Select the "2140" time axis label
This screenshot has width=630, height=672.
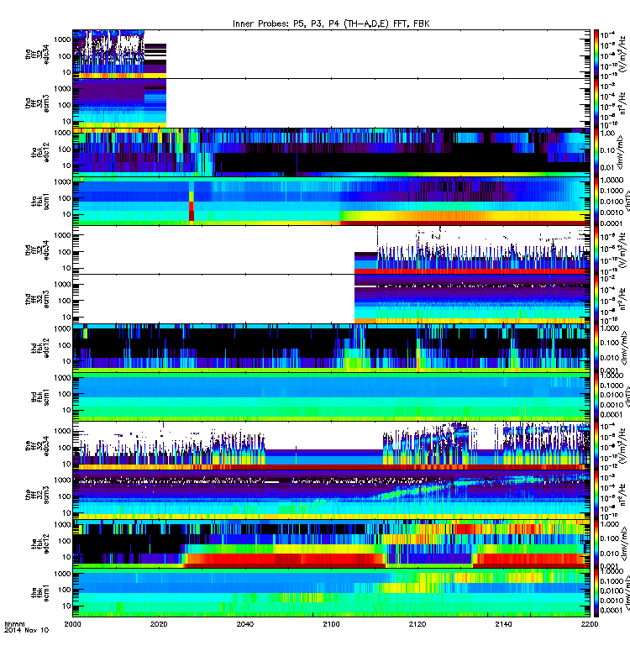503,624
